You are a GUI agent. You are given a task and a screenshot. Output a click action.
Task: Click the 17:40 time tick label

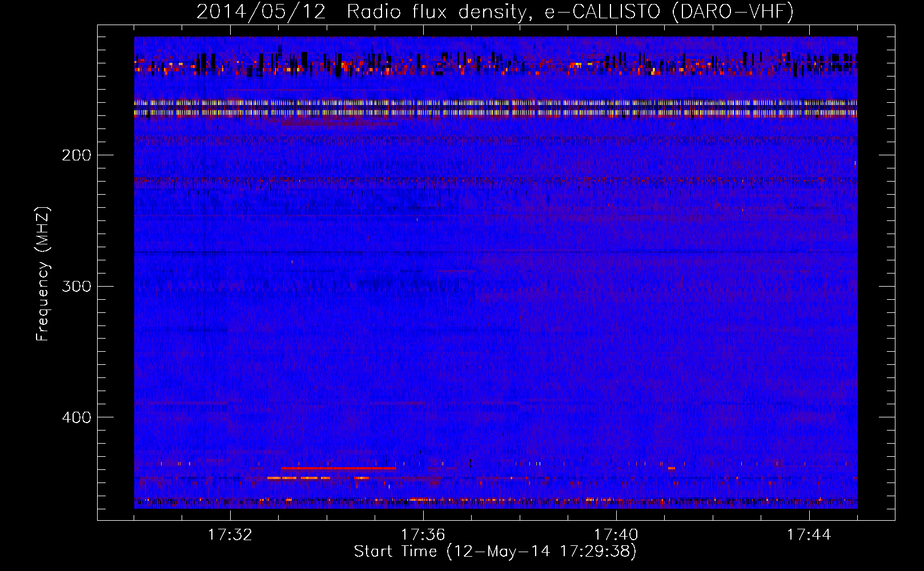(x=616, y=535)
